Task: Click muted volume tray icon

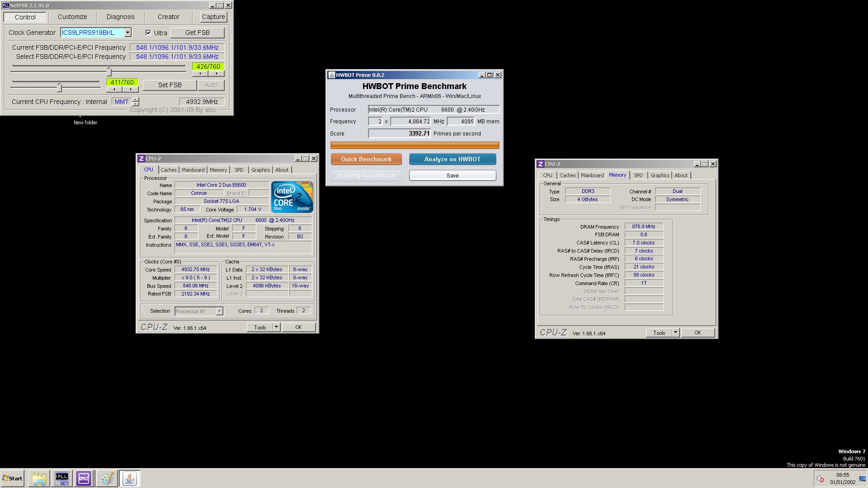Action: point(820,479)
